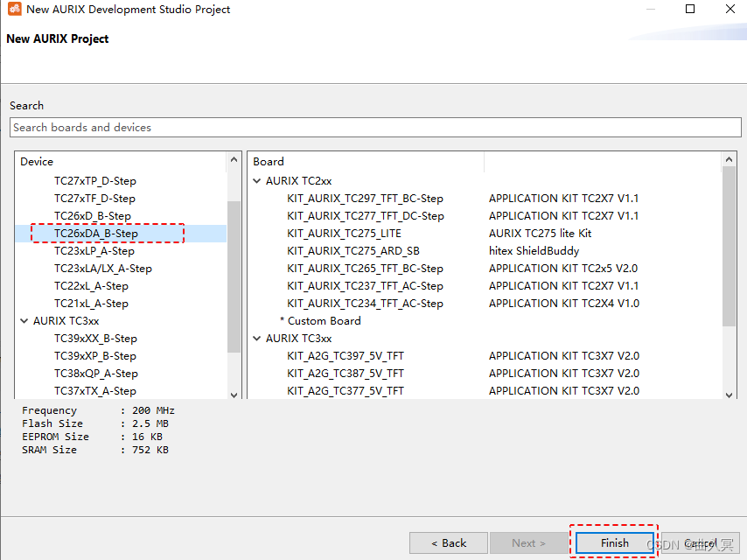The height and width of the screenshot is (560, 747).
Task: Click Device list scroll up arrow
Action: (234, 159)
